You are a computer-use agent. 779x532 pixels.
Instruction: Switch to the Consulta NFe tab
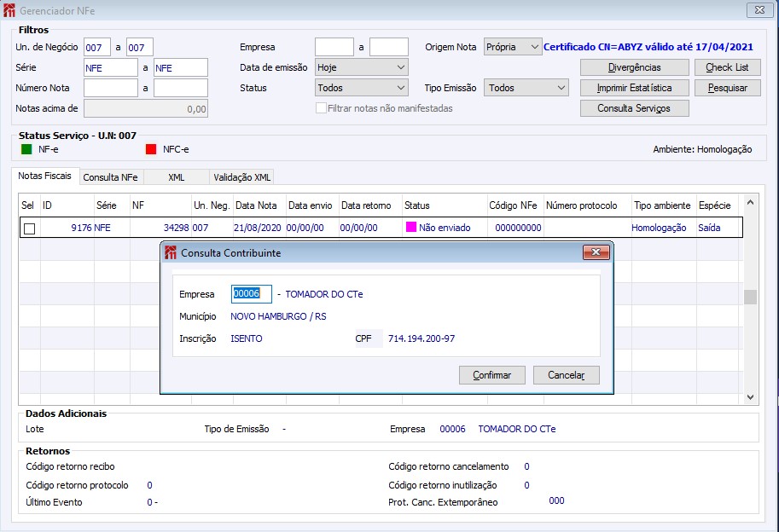pyautogui.click(x=110, y=177)
